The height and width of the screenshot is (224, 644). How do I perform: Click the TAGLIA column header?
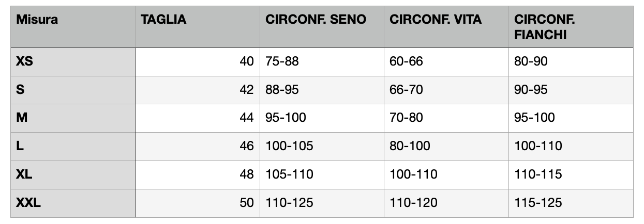[198, 27]
